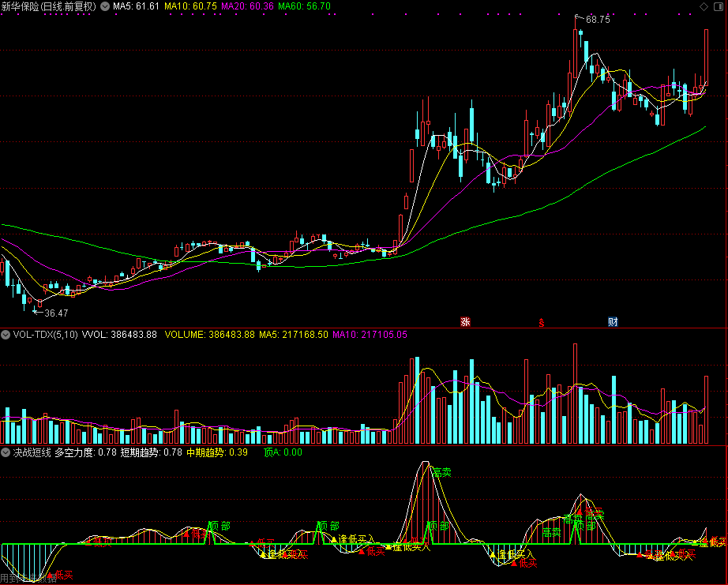This screenshot has height=585, width=728.
Task: Open the 决战短线 indicator dropdown arrow
Action: pos(6,452)
